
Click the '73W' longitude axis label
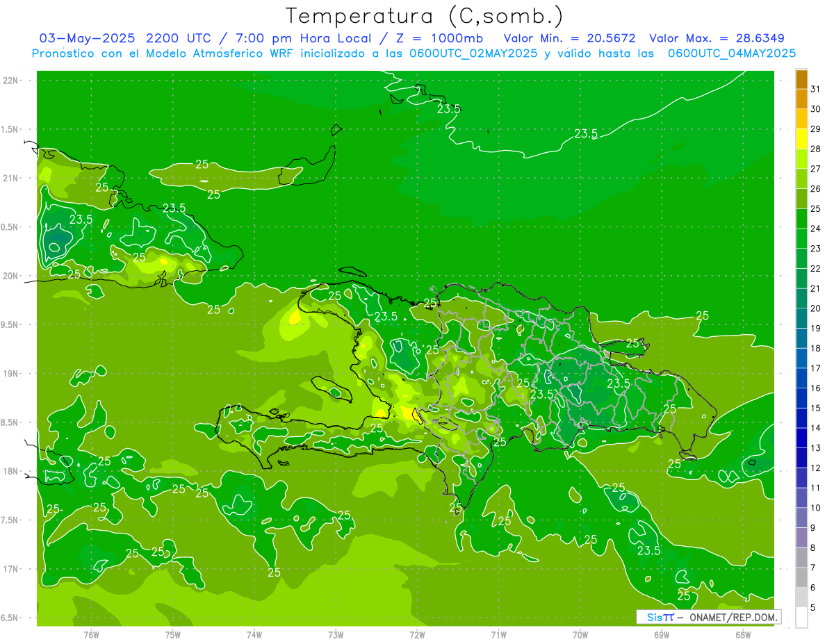click(336, 635)
